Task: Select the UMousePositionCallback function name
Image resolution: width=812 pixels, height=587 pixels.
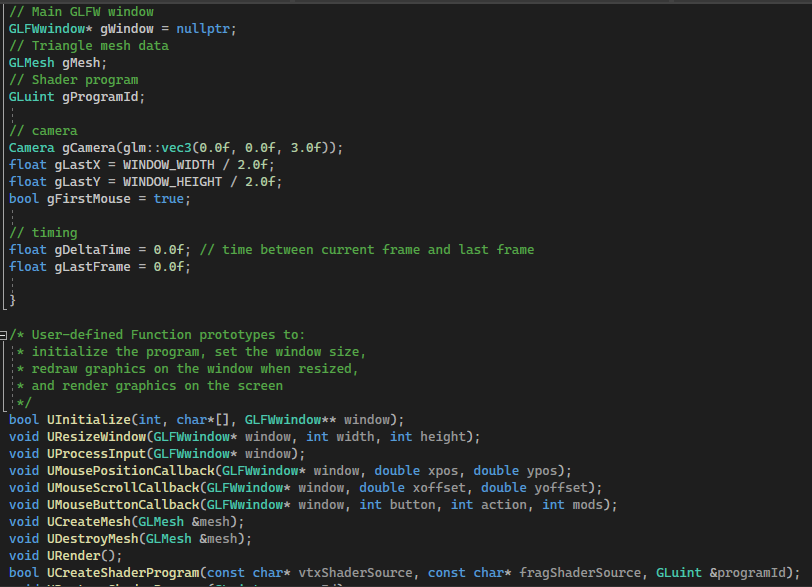Action: tap(128, 470)
